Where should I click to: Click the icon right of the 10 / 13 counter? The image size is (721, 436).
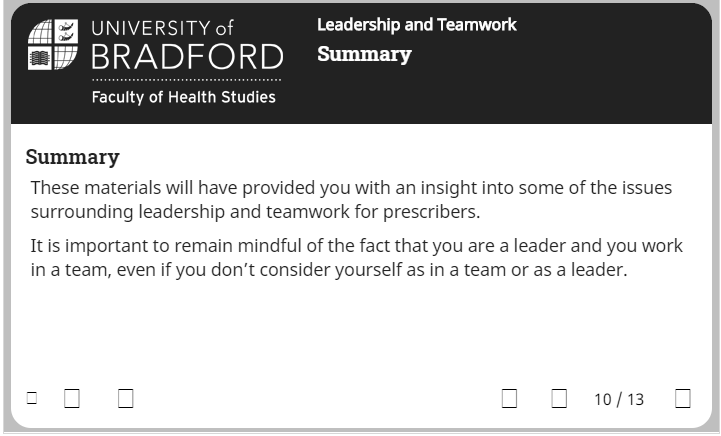point(682,398)
